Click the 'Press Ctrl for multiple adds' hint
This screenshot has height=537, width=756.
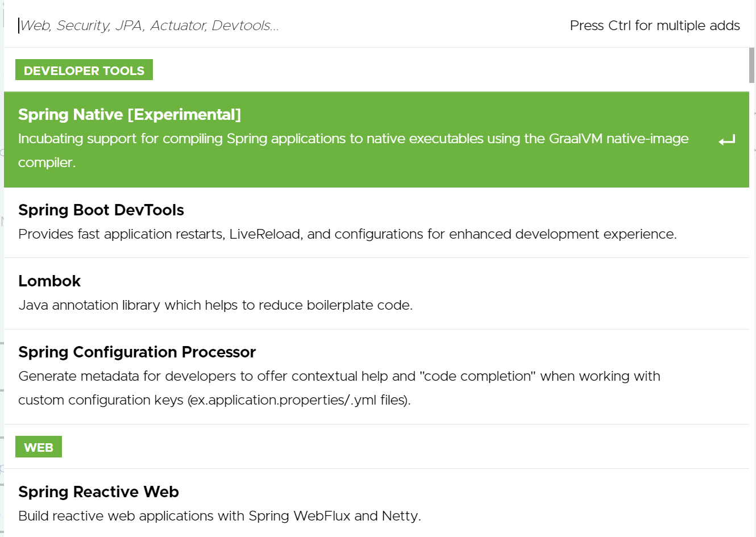tap(655, 26)
